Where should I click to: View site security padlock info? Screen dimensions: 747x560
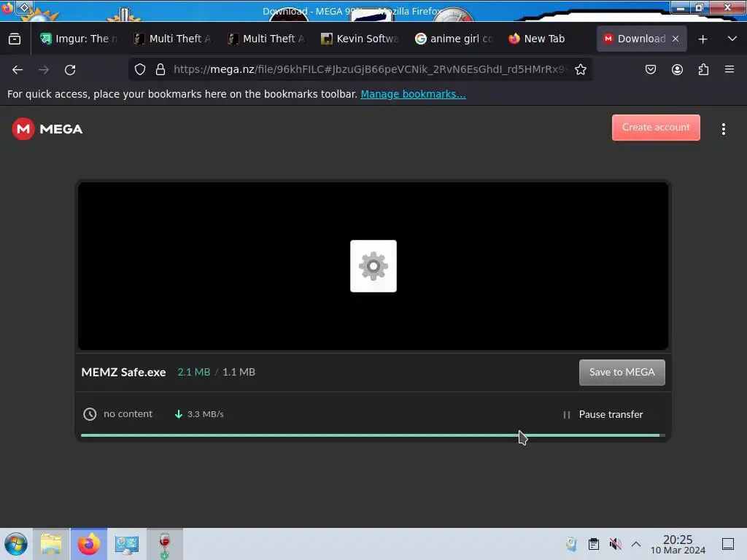click(x=160, y=69)
